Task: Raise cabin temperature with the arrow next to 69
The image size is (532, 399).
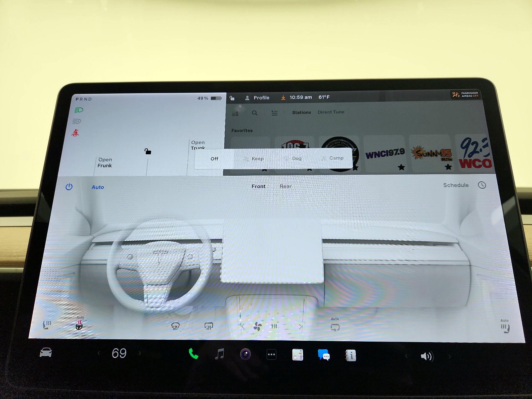Action: coord(139,352)
